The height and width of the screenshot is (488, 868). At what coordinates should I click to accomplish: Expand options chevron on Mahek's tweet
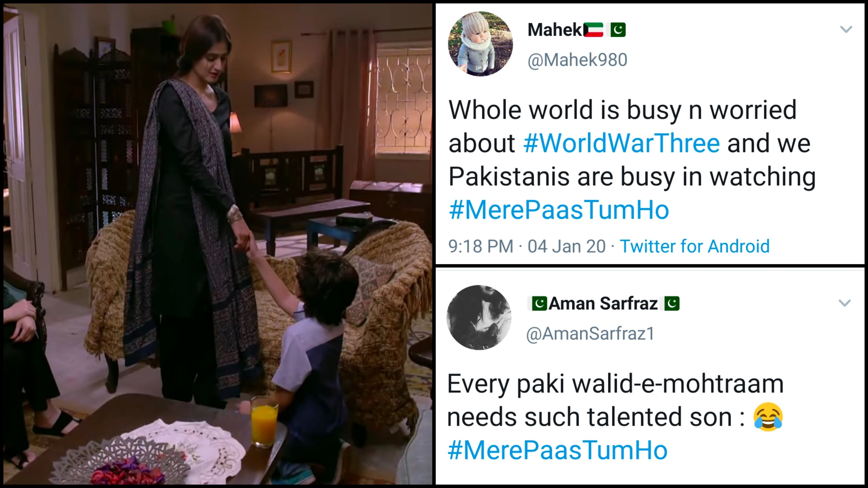pos(846,29)
